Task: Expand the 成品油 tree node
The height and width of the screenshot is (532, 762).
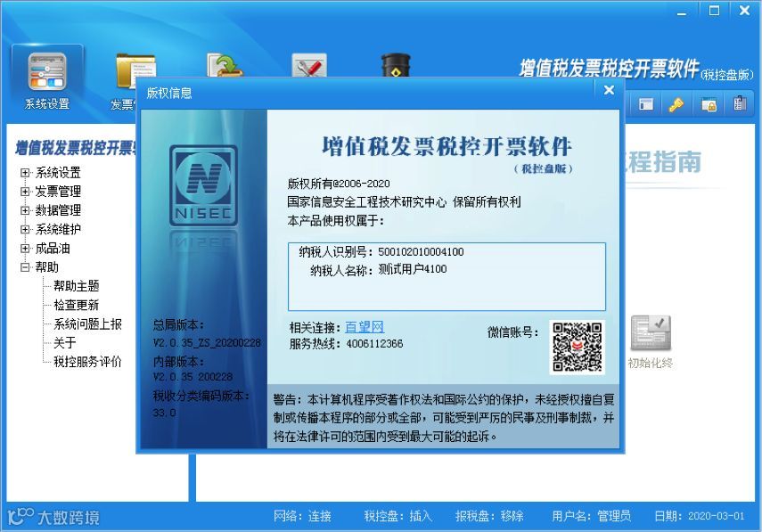Action: pyautogui.click(x=25, y=249)
